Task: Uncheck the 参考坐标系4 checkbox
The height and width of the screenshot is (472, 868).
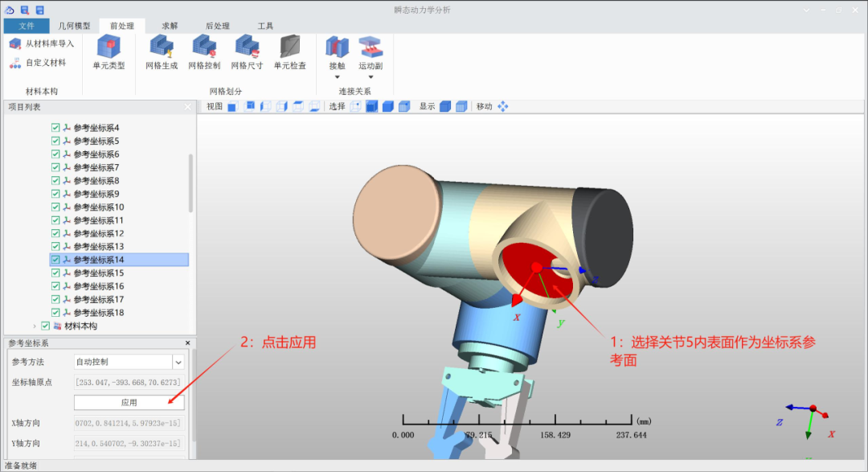Action: 55,127
